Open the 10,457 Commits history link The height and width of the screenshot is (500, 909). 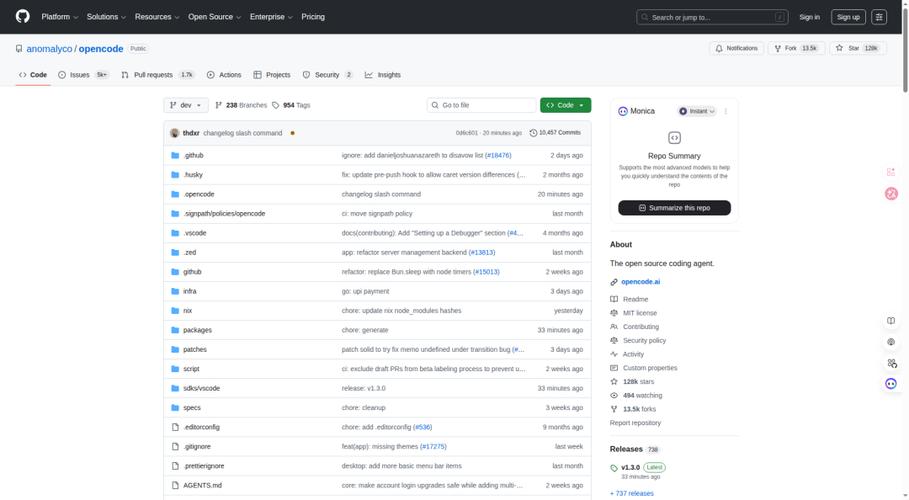[x=555, y=133]
